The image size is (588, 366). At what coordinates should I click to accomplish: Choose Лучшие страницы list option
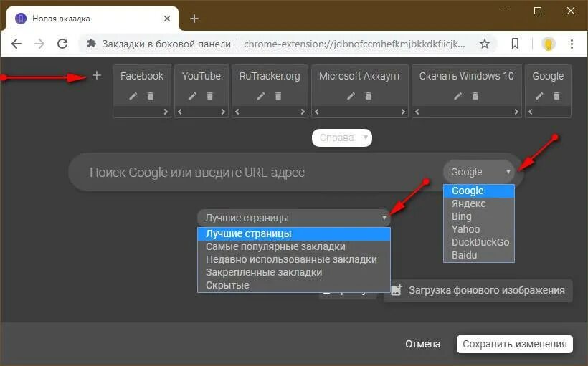(294, 233)
